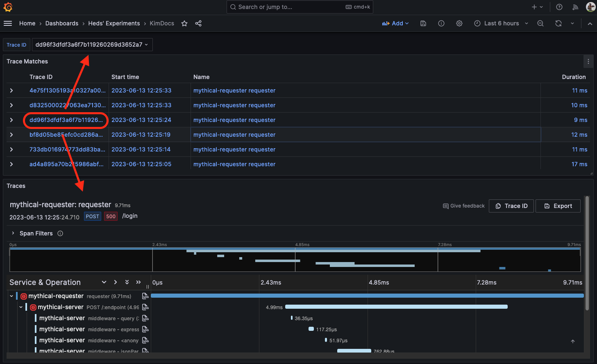Open the help icon in the top bar

click(x=559, y=7)
